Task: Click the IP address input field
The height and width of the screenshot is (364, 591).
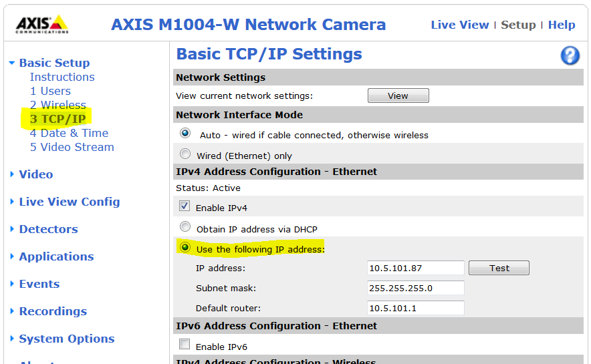Action: pyautogui.click(x=415, y=268)
